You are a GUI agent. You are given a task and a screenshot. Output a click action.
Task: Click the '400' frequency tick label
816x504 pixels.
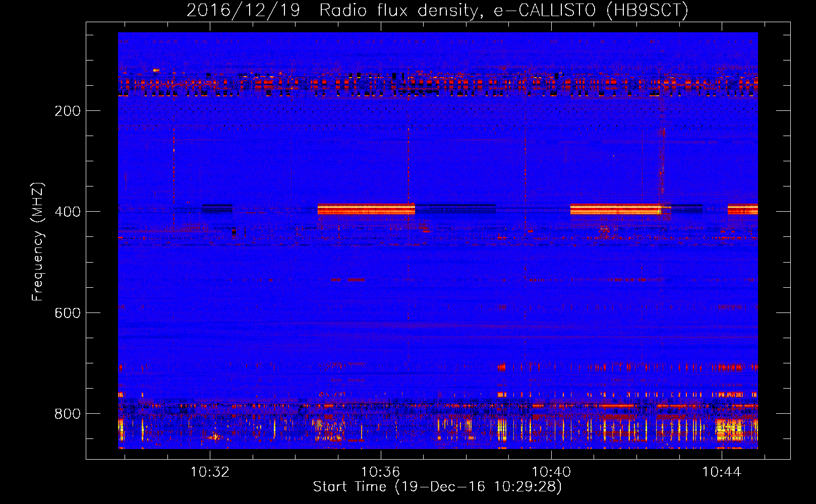[x=68, y=212]
